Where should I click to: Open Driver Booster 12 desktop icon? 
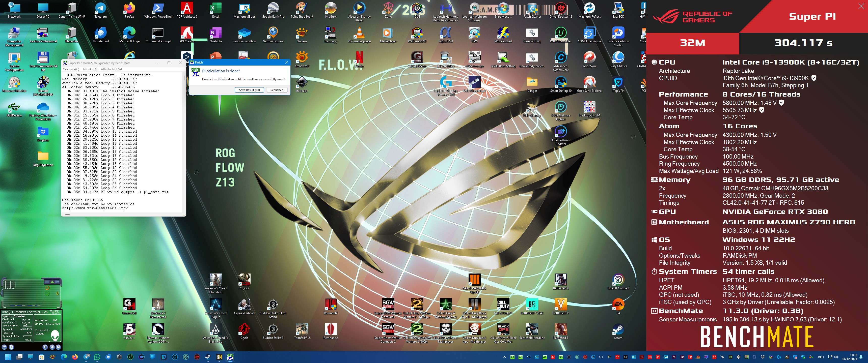pyautogui.click(x=561, y=10)
